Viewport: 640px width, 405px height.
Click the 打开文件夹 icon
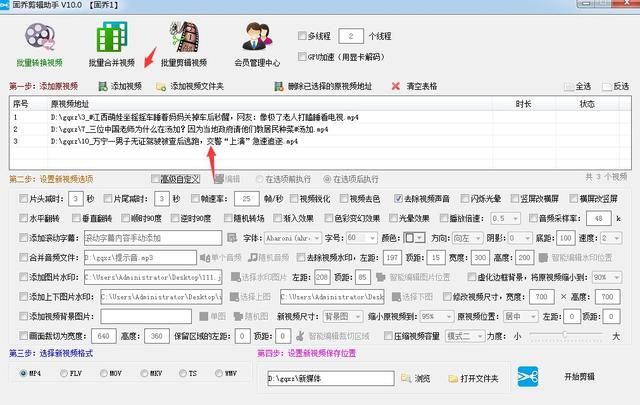(453, 378)
